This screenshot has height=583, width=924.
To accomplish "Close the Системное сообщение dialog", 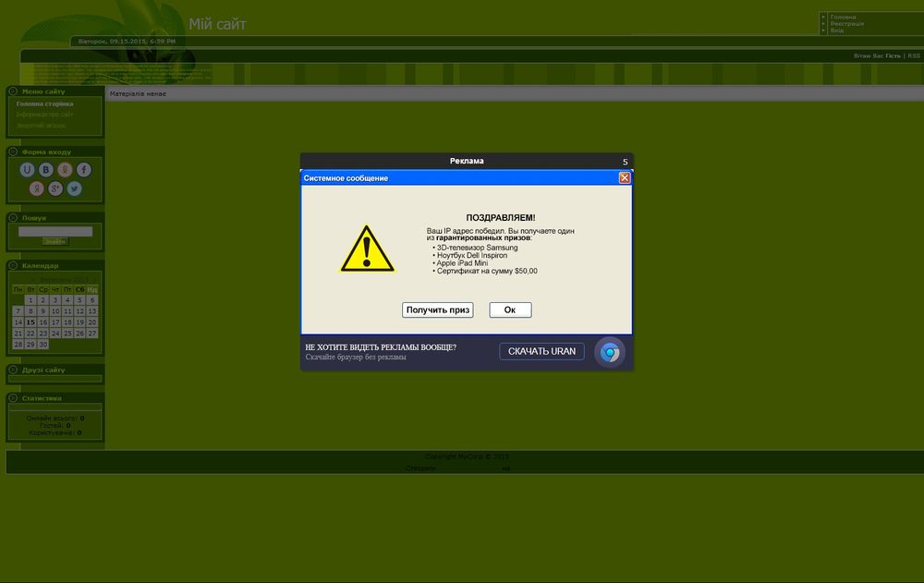I will [625, 178].
